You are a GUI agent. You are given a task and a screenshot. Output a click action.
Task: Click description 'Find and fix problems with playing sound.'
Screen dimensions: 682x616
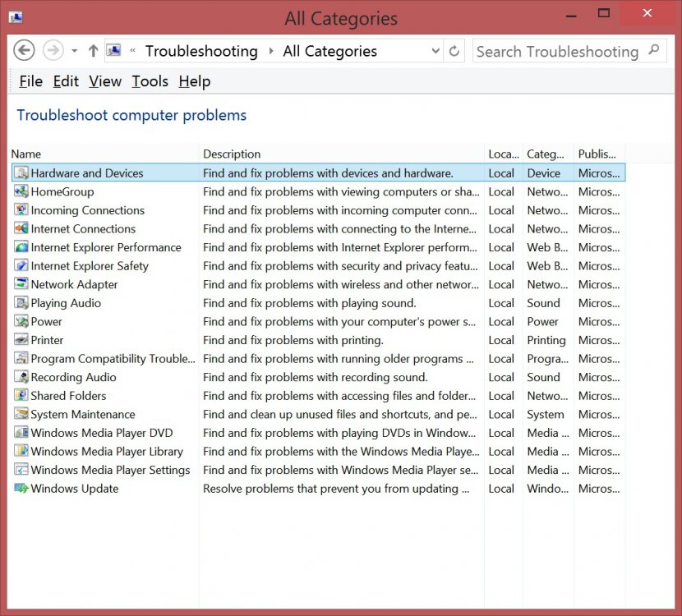coord(310,303)
